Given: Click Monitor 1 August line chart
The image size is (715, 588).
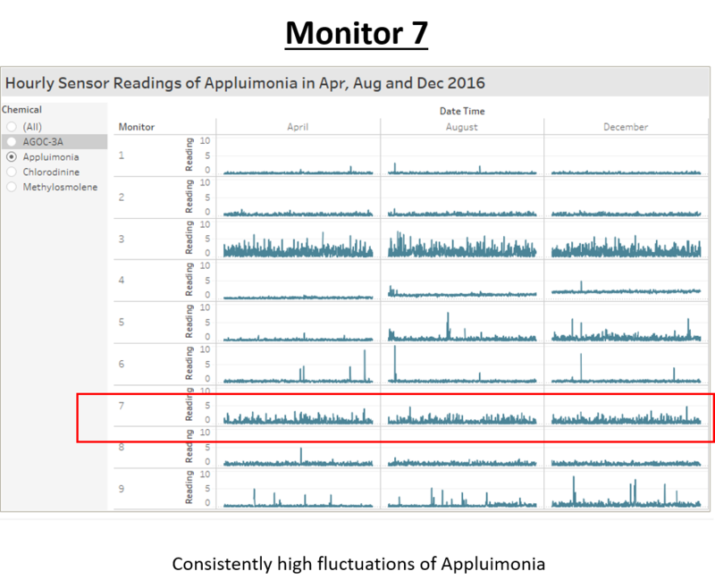Looking at the screenshot, I should 462,155.
